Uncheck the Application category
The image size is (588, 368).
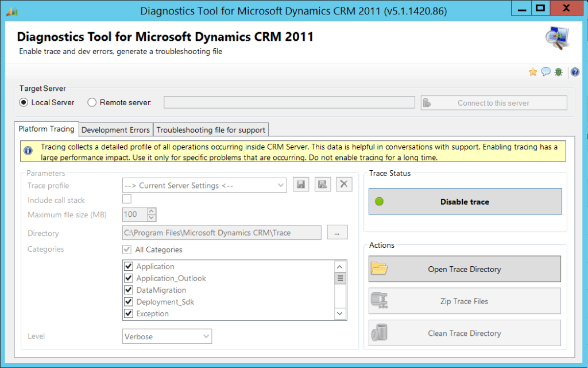pyautogui.click(x=129, y=266)
